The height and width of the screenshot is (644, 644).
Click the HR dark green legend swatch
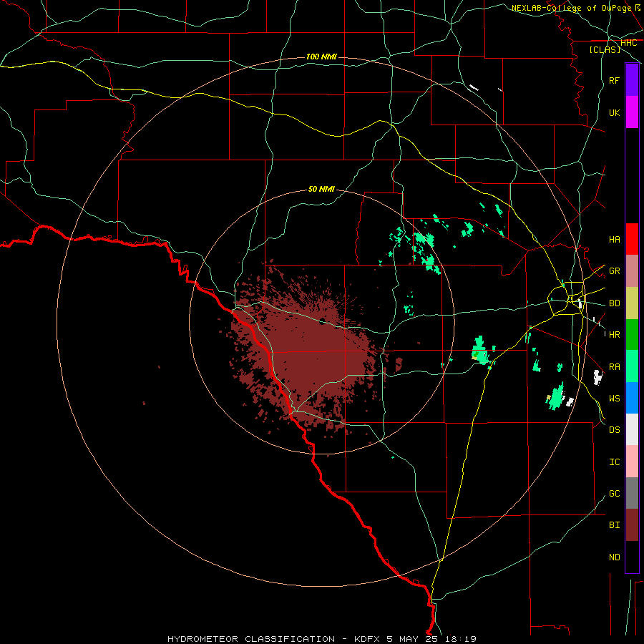[632, 334]
